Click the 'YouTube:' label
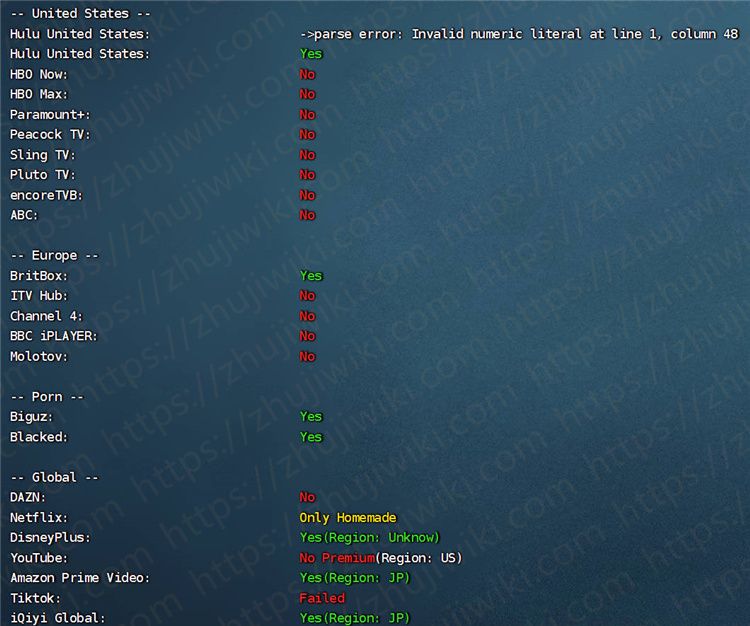 [x=39, y=558]
